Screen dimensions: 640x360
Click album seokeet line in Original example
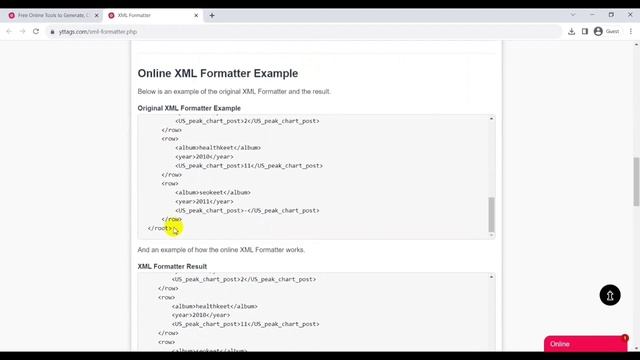(x=213, y=193)
